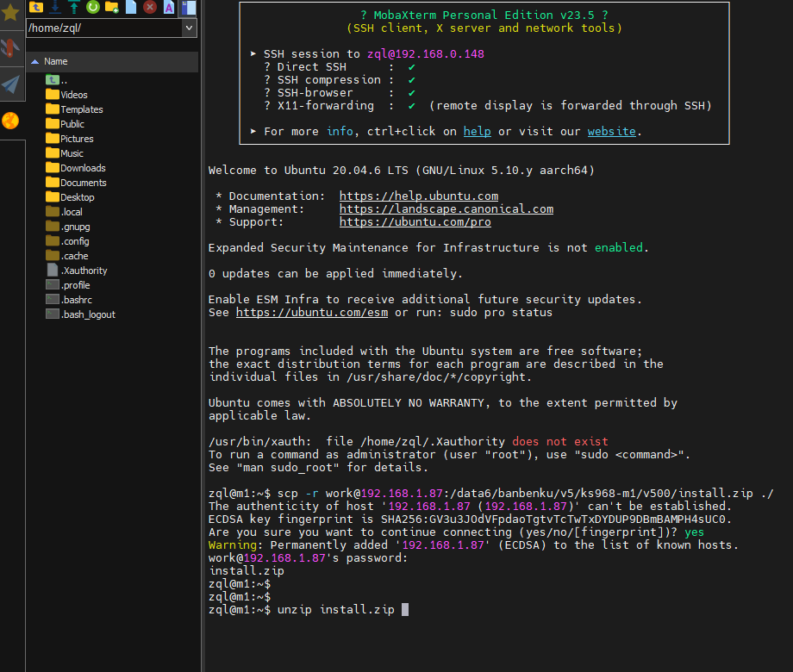Click the download selected files icon
Screen dimensions: 793x672
(55, 7)
